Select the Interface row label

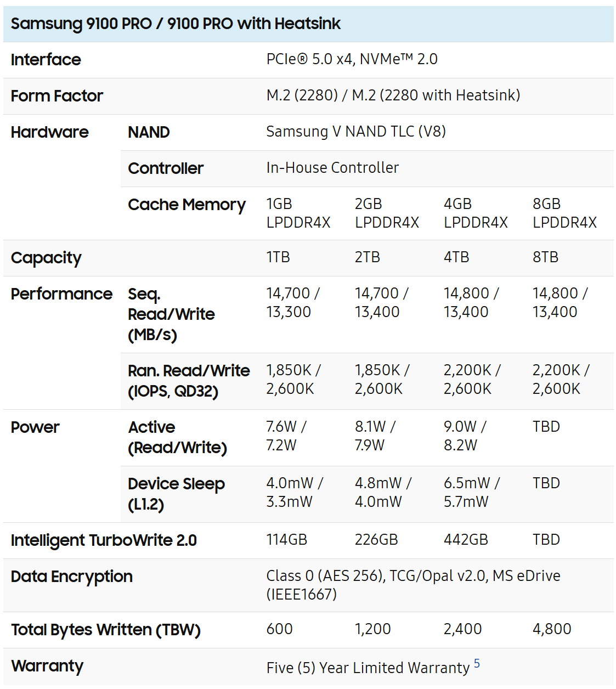pos(46,60)
